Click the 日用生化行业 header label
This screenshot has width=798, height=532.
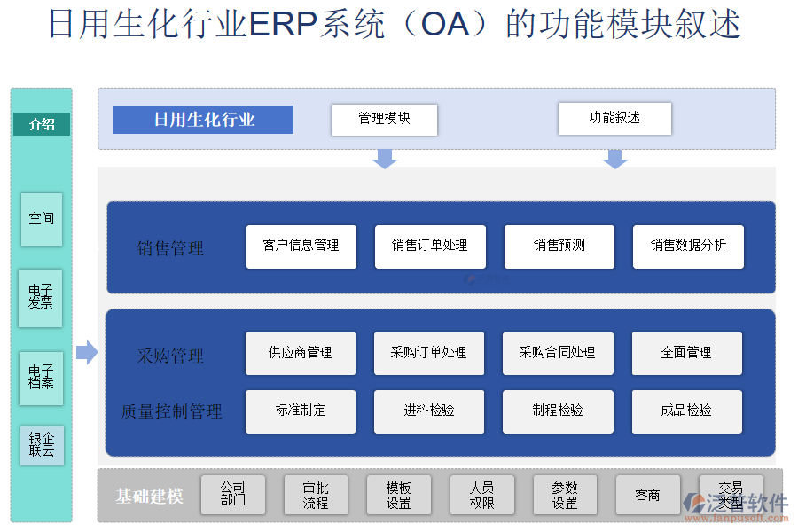[204, 120]
